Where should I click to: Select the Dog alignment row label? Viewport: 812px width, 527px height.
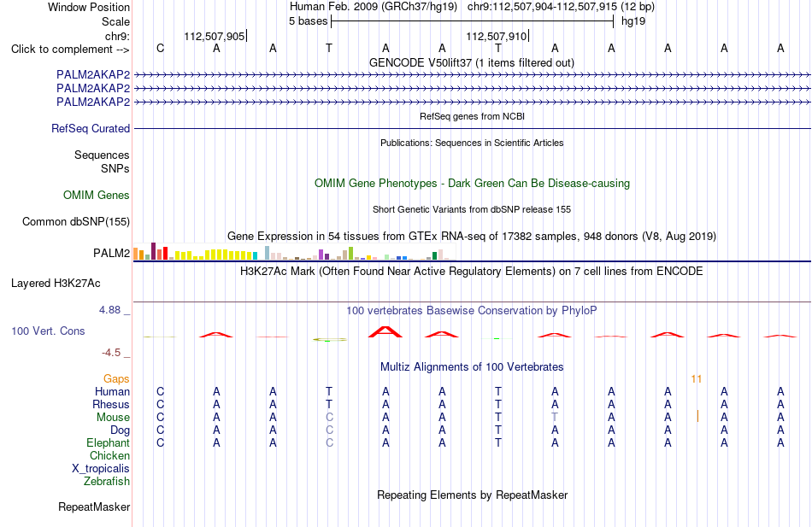121,430
